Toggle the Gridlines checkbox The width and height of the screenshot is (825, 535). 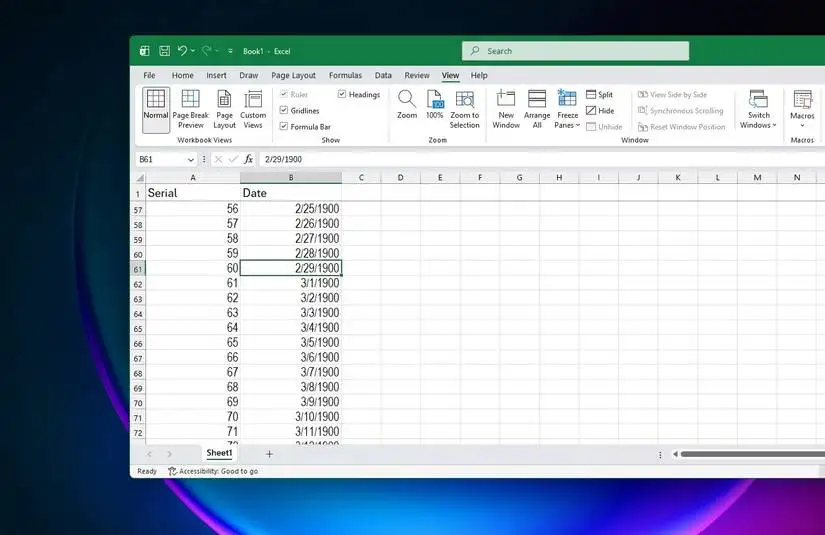(x=284, y=110)
